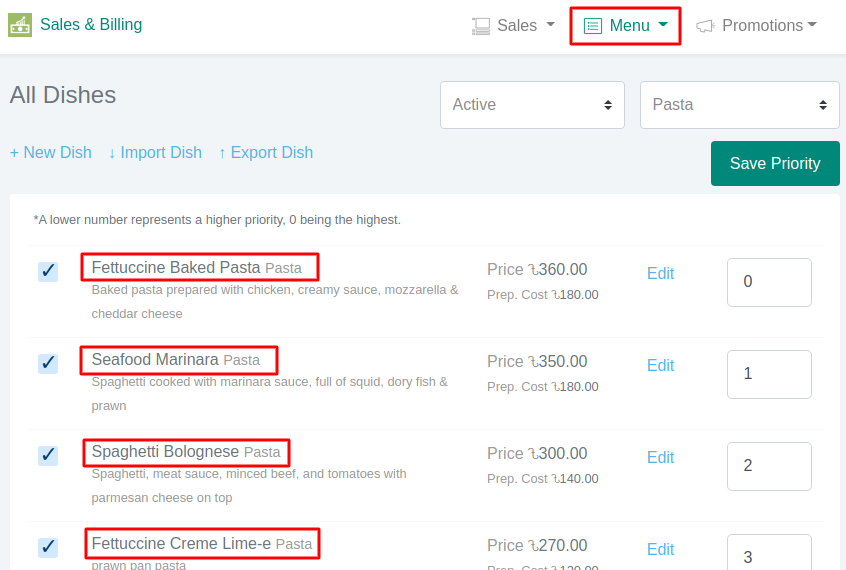Open the Pasta category dropdown

coord(739,105)
